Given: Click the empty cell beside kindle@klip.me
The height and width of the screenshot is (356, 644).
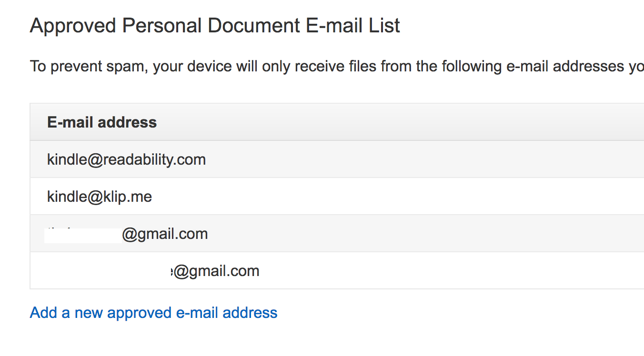Looking at the screenshot, I should coord(398,196).
